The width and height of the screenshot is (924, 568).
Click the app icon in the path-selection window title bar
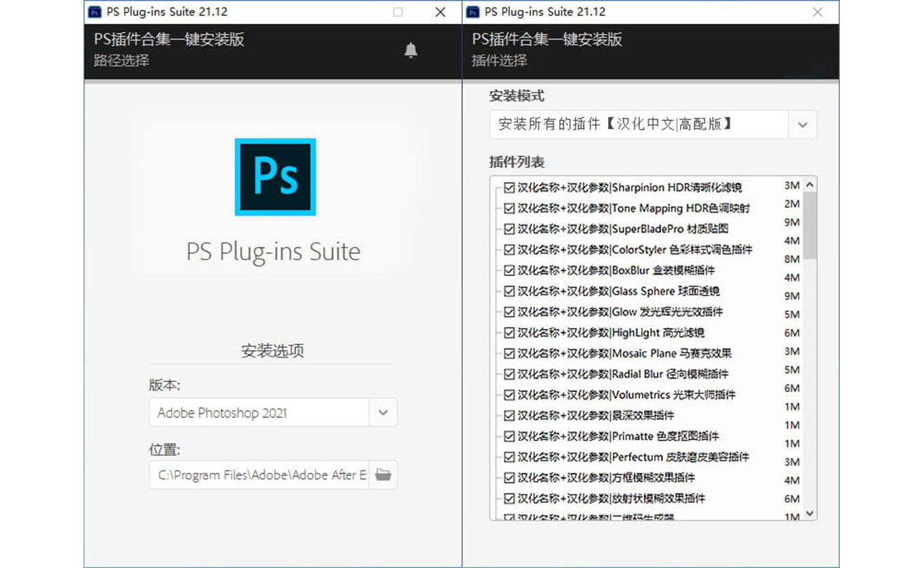coord(95,12)
